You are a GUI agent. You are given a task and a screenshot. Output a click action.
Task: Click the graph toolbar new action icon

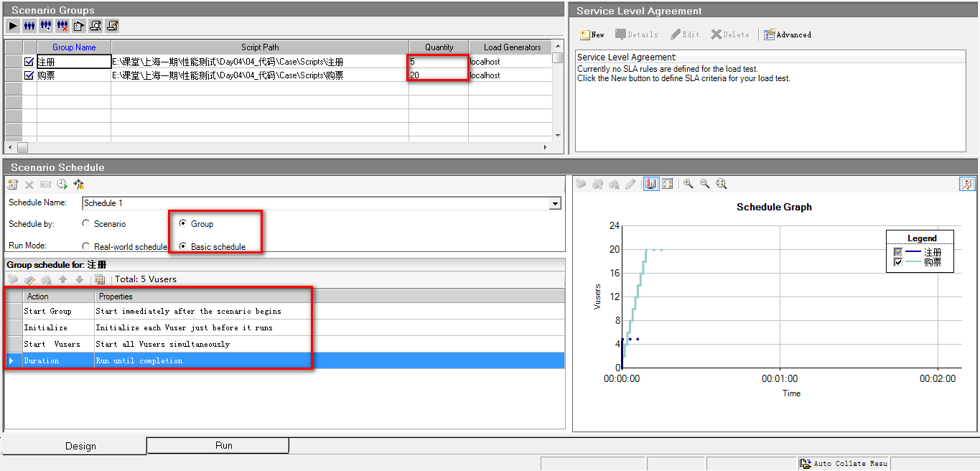point(581,184)
